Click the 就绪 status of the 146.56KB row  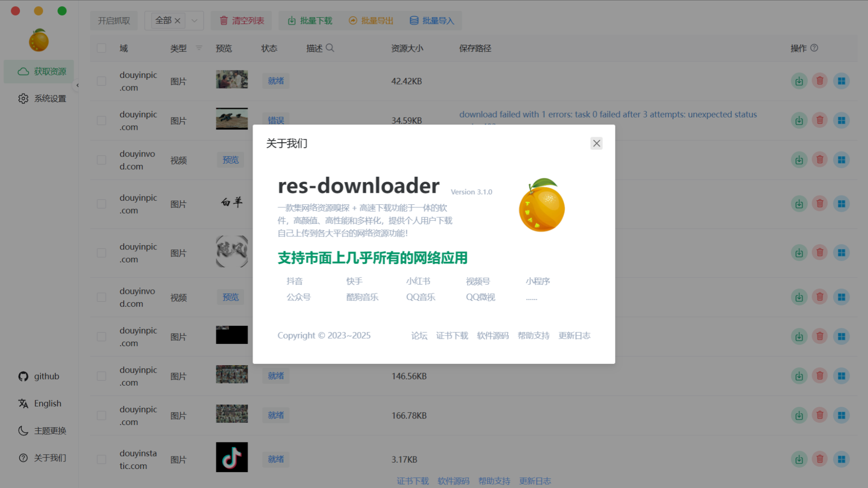click(275, 376)
